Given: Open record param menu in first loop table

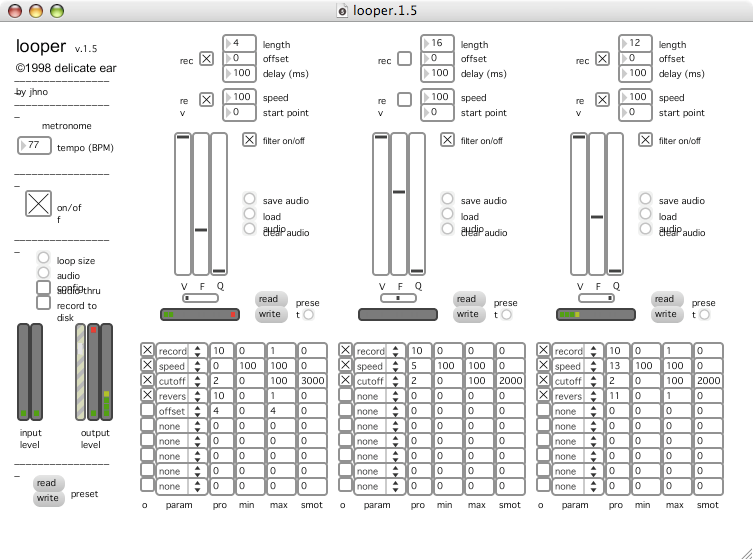Looking at the screenshot, I should tap(182, 351).
